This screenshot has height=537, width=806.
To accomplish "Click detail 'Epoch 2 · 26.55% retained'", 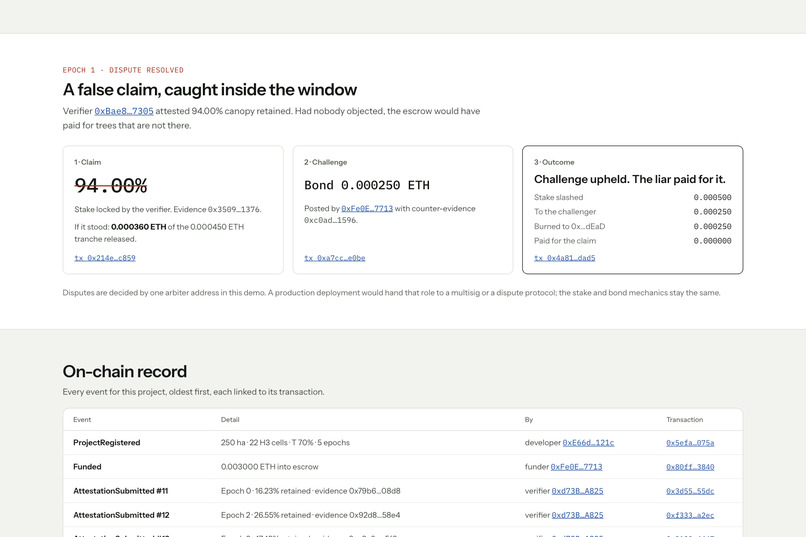I will coord(266,515).
